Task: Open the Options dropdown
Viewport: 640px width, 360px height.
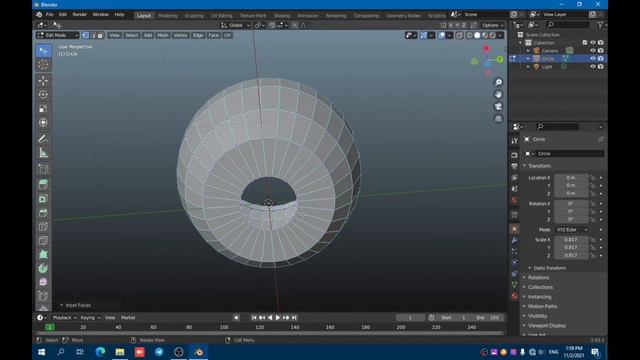Action: click(493, 25)
